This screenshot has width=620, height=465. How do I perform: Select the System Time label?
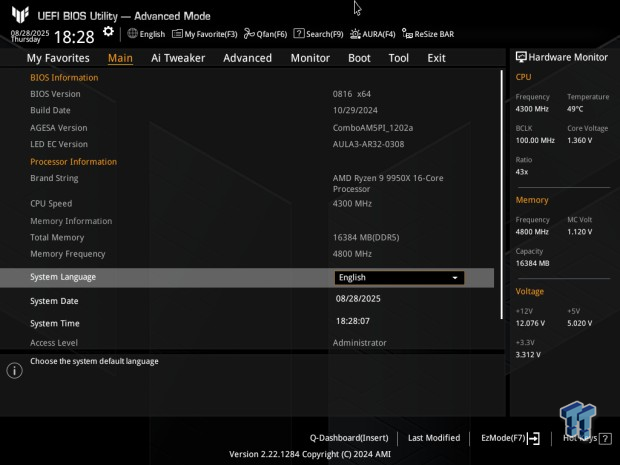pyautogui.click(x=55, y=323)
